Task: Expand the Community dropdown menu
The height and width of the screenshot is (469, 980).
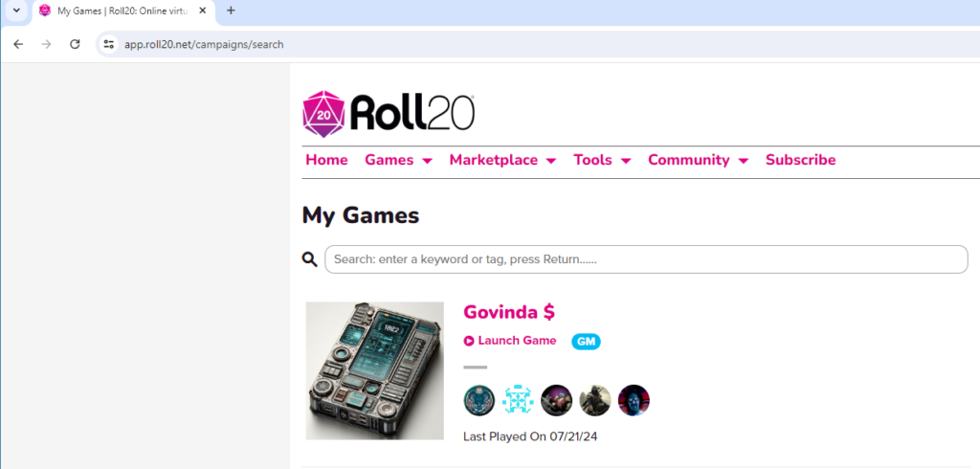Action: pyautogui.click(x=698, y=160)
